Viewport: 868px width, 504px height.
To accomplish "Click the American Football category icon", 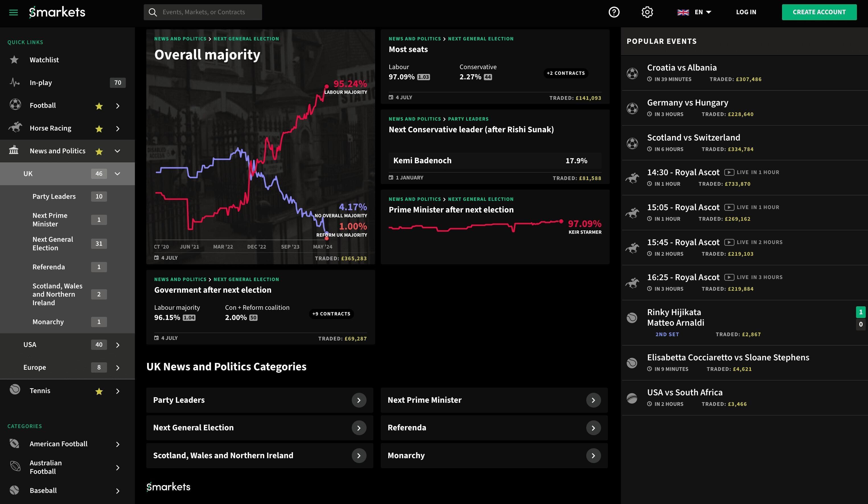I will pyautogui.click(x=15, y=443).
